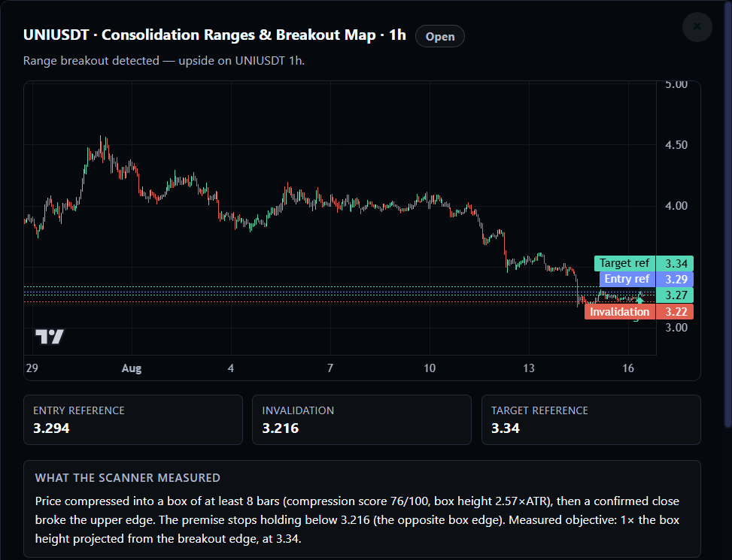
Task: Click the 7 date axis label
Action: [x=330, y=368]
